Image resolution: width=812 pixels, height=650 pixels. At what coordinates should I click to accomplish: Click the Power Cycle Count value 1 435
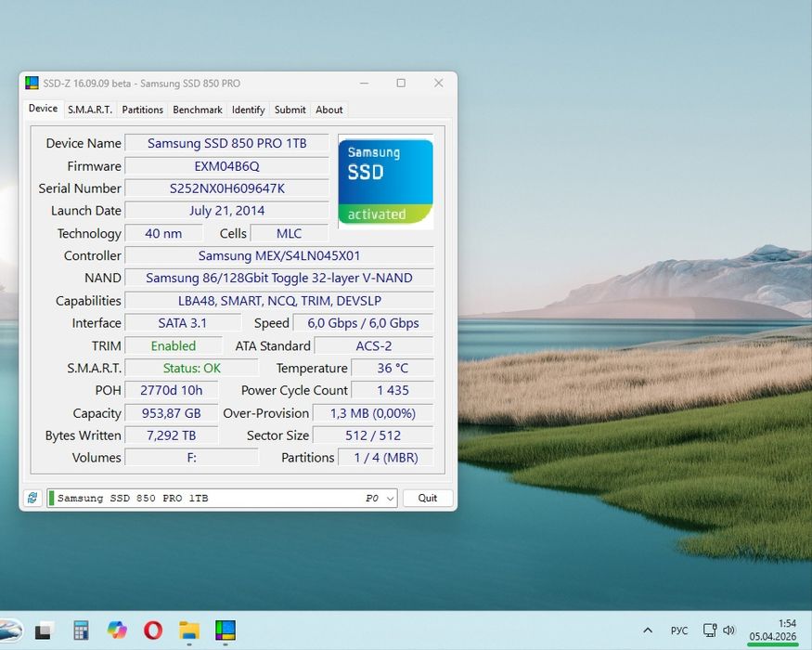(393, 390)
